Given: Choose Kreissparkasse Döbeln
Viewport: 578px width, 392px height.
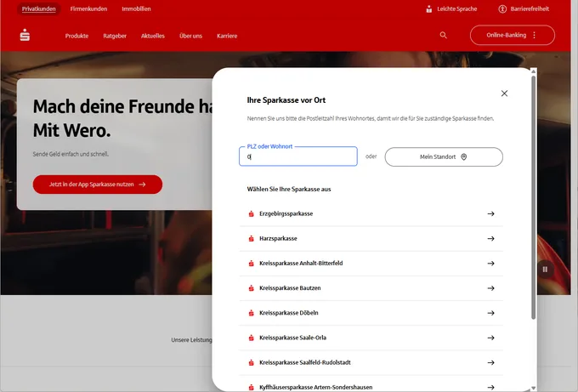Looking at the screenshot, I should click(371, 313).
